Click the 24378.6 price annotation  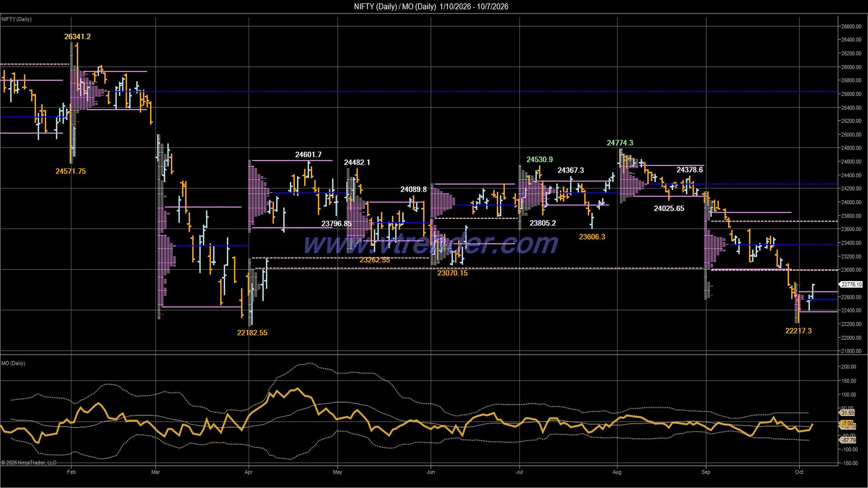pyautogui.click(x=690, y=170)
